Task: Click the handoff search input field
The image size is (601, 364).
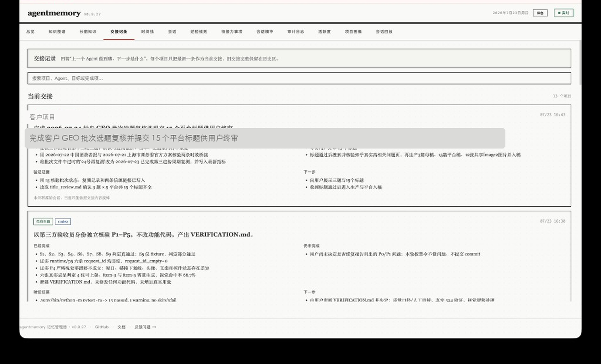Action: click(x=299, y=78)
